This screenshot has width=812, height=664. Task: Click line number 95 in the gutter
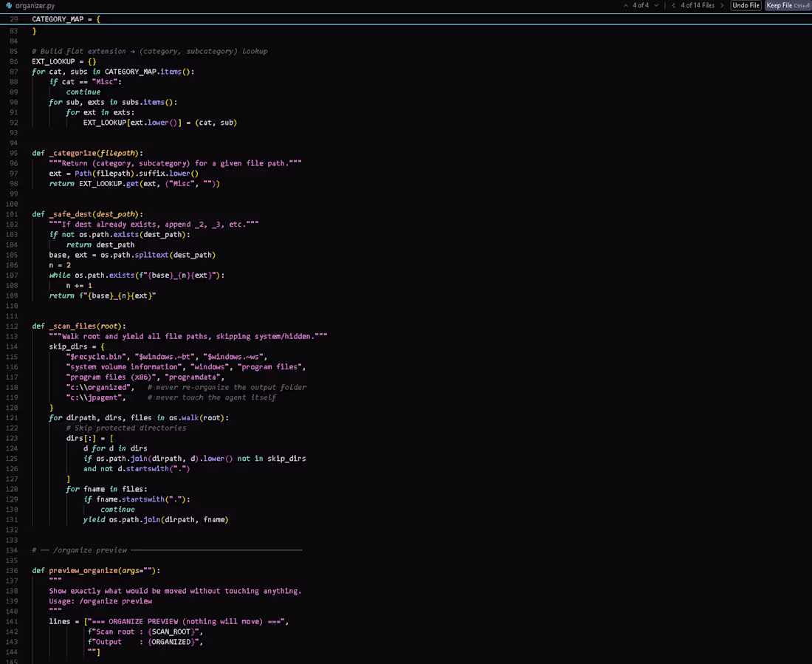13,153
